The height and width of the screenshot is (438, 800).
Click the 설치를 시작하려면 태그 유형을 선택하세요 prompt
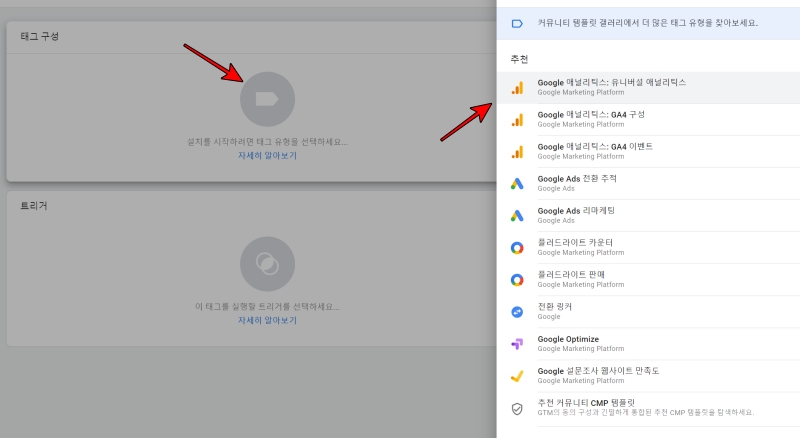267,142
